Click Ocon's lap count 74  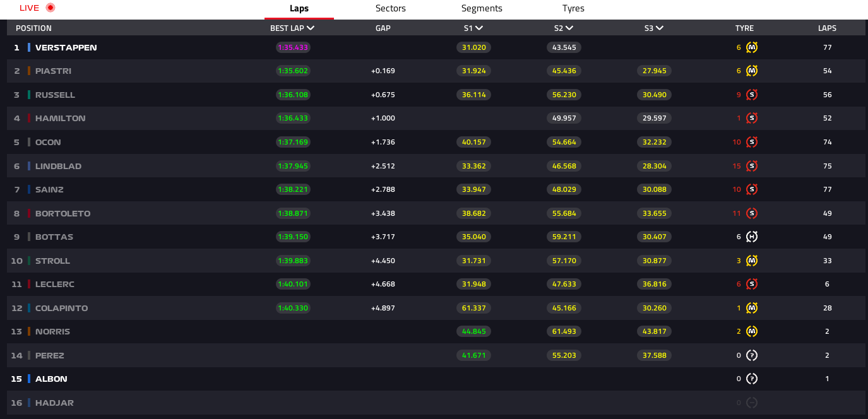(x=827, y=142)
